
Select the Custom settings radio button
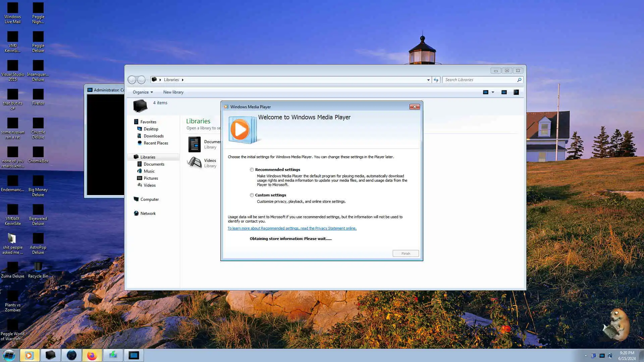click(x=252, y=195)
